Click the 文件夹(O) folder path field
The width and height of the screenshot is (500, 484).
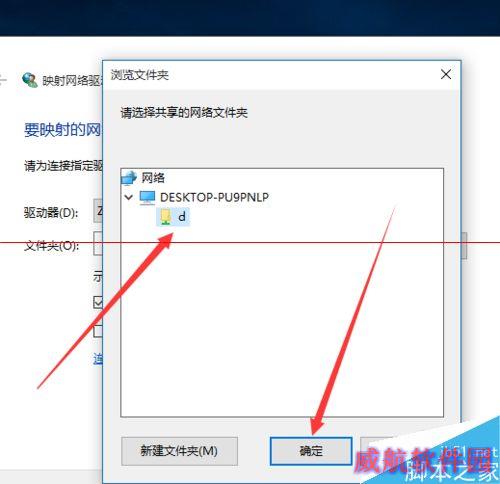(x=98, y=243)
